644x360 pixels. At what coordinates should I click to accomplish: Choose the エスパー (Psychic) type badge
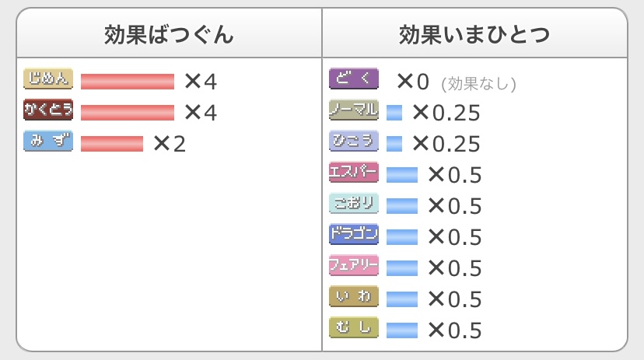[x=354, y=173]
